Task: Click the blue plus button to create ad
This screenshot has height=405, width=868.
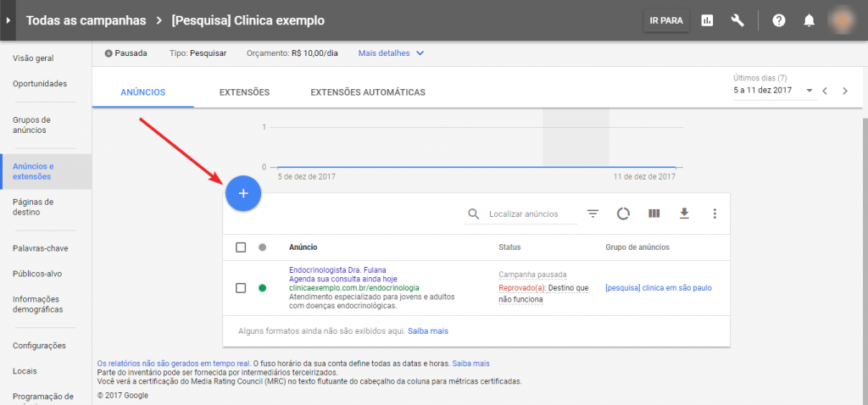Action: [x=243, y=193]
